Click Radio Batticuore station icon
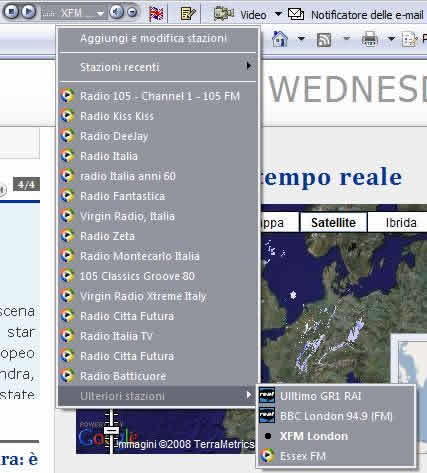The height and width of the screenshot is (473, 427). pyautogui.click(x=68, y=376)
